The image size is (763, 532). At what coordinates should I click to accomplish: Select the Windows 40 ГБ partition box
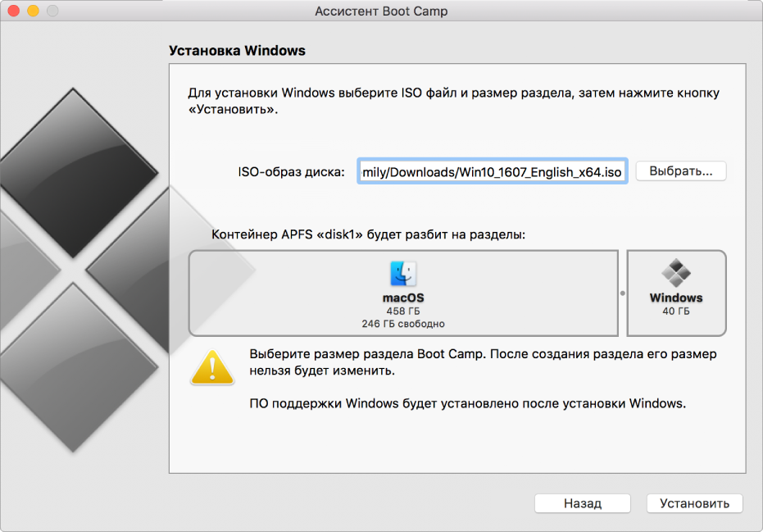[x=676, y=293]
